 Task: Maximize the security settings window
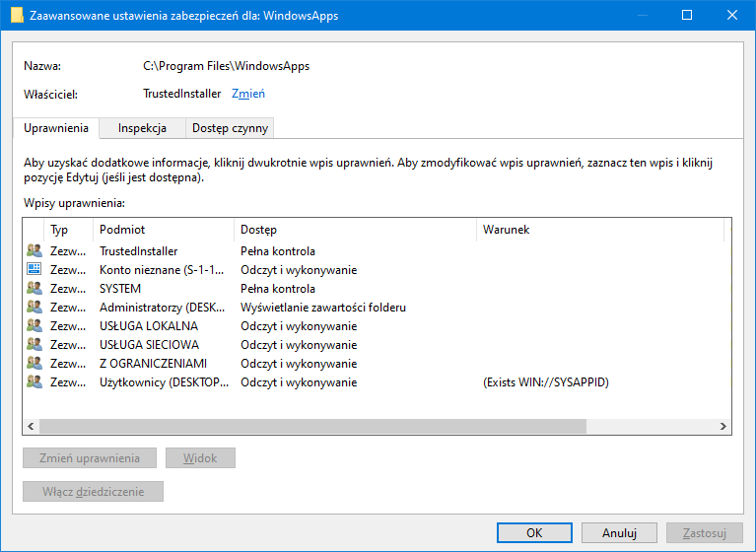tap(687, 15)
